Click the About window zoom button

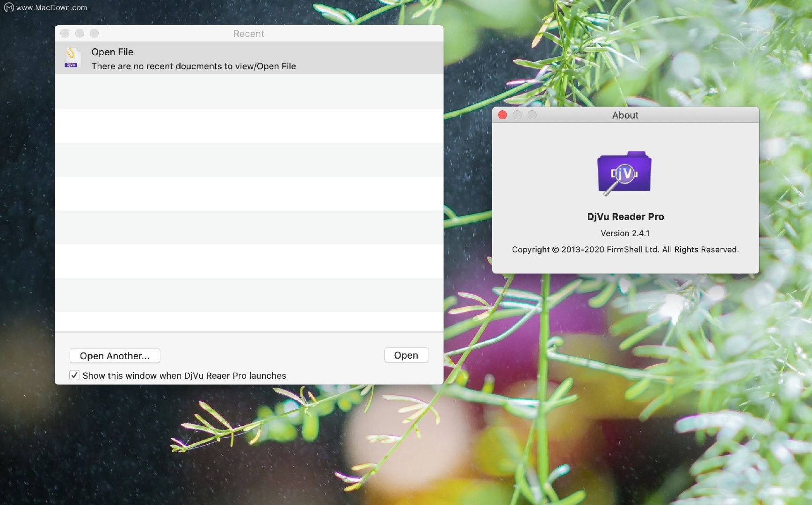[532, 115]
